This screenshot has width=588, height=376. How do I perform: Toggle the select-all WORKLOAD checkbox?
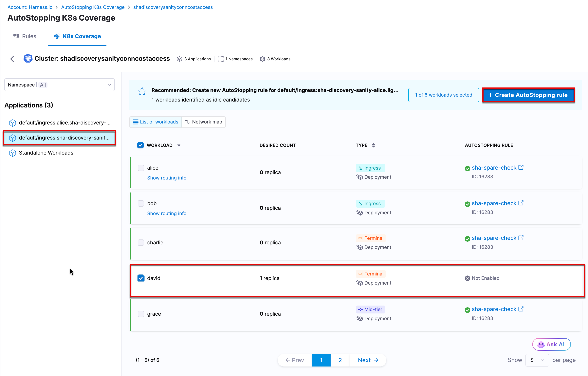140,145
